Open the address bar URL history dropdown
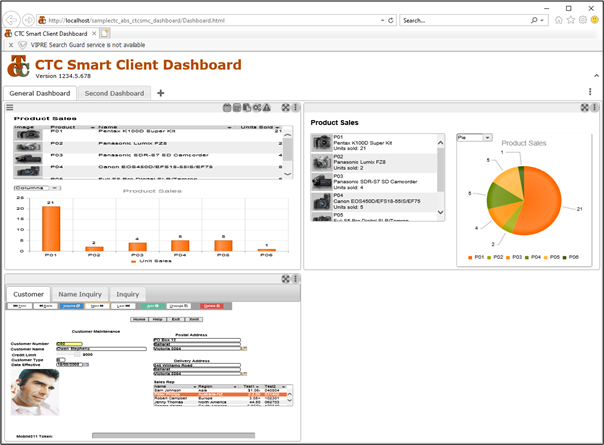This screenshot has height=445, width=604. coord(382,20)
